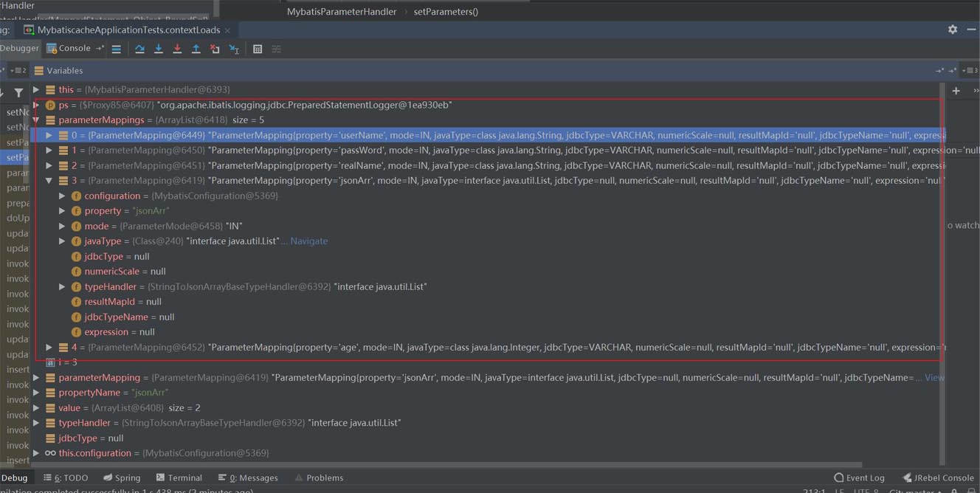Screen dimensions: 980x493
Task: Open debug panel settings gear
Action: (953, 30)
